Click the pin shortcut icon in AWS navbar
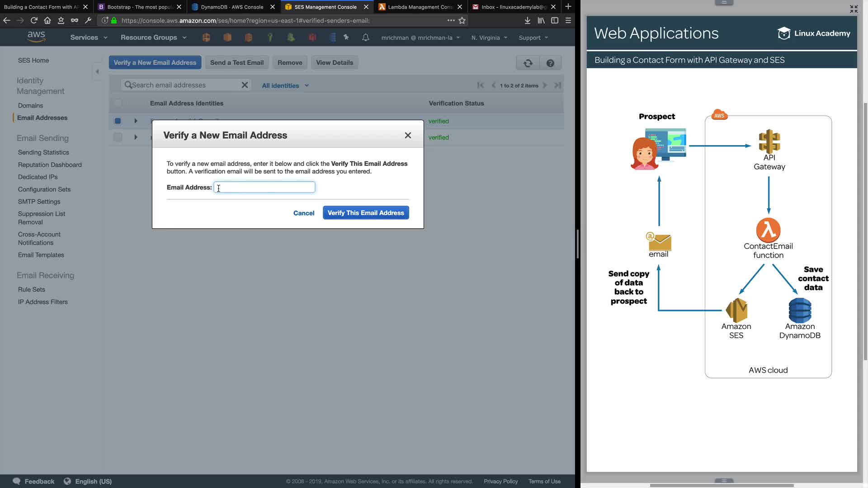 tap(346, 38)
